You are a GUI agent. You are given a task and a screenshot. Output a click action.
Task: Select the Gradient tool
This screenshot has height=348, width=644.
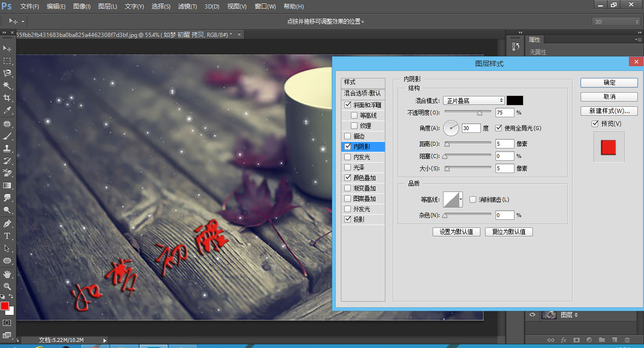click(7, 185)
